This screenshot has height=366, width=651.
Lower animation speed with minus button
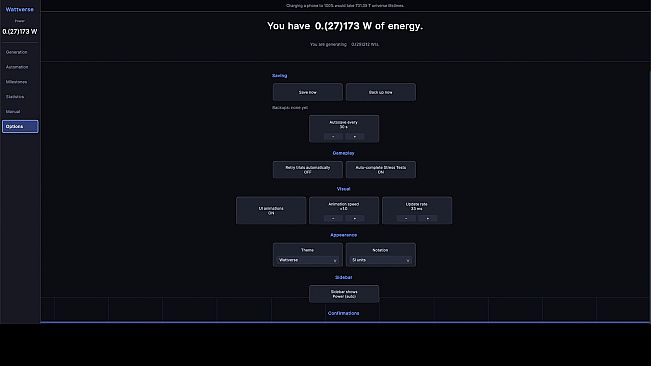[x=333, y=218]
